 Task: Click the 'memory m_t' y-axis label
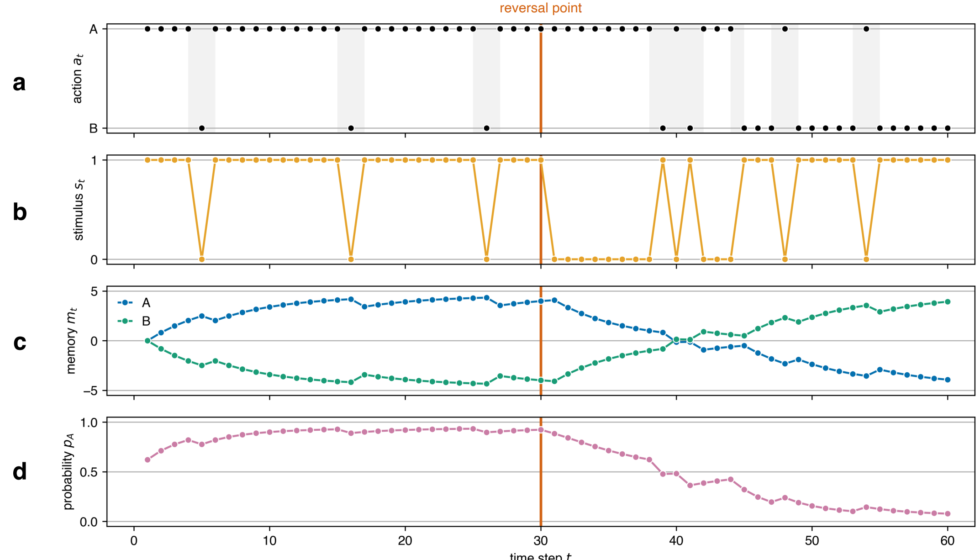[x=71, y=341]
